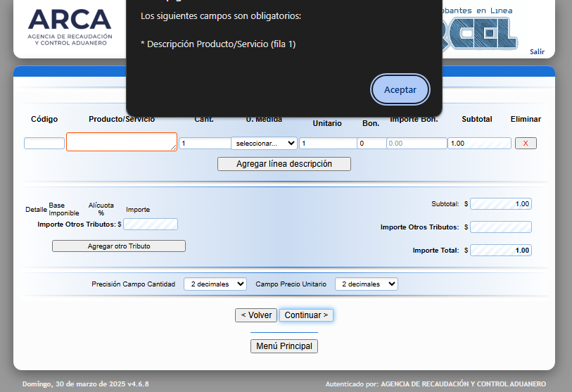
Task: Click the red X Eliminar row button
Action: coord(526,143)
